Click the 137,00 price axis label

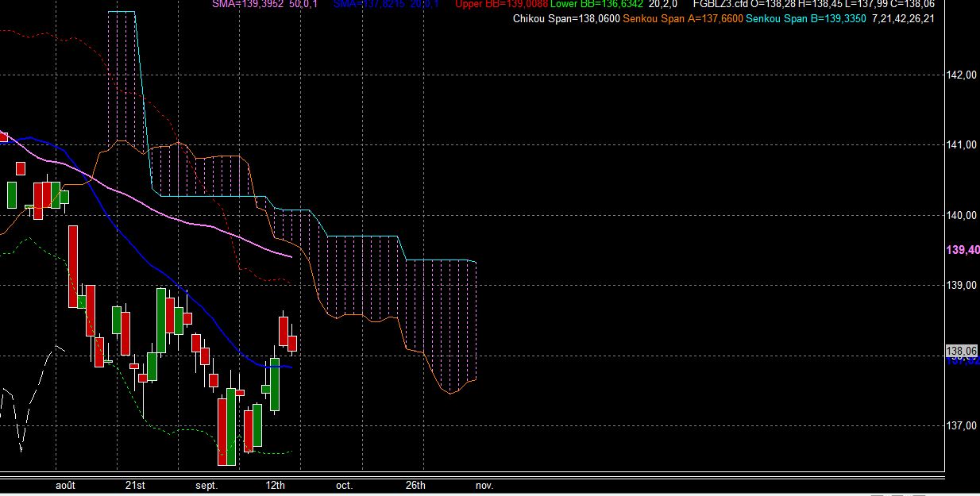[x=962, y=426]
